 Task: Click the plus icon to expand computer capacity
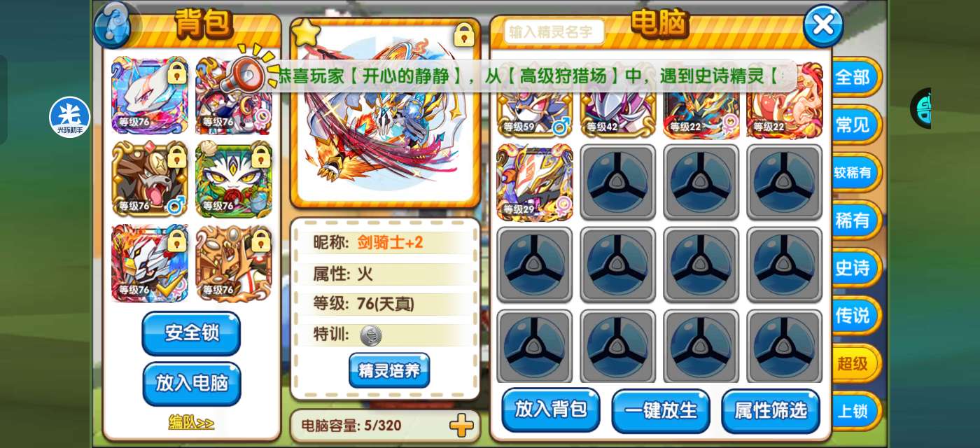(461, 425)
